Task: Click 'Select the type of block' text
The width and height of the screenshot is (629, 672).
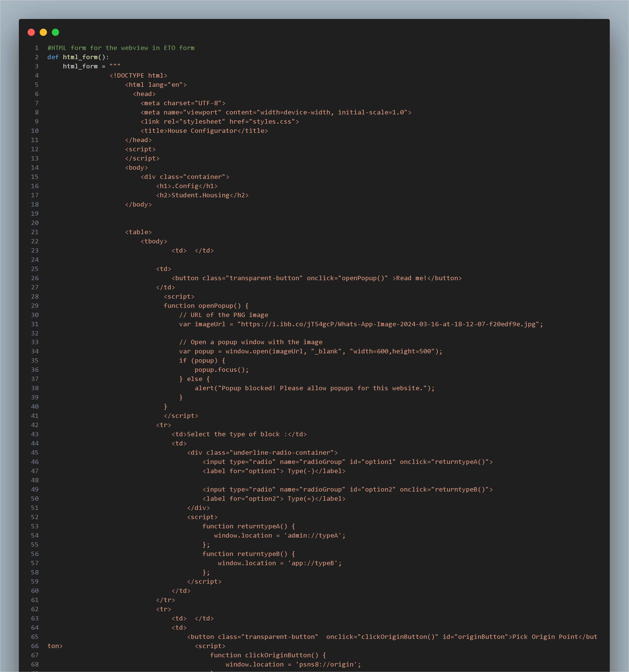Action: pos(233,434)
